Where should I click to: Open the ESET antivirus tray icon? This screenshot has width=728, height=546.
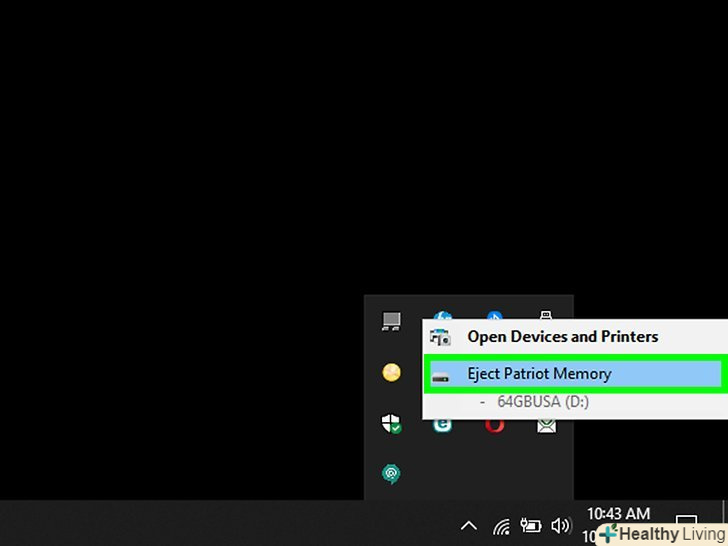coord(442,425)
